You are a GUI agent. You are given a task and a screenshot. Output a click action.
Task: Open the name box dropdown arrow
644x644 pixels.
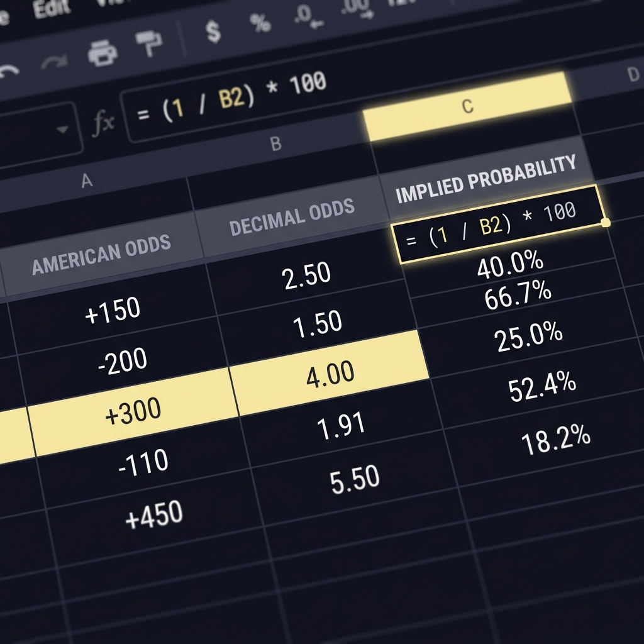pyautogui.click(x=62, y=130)
